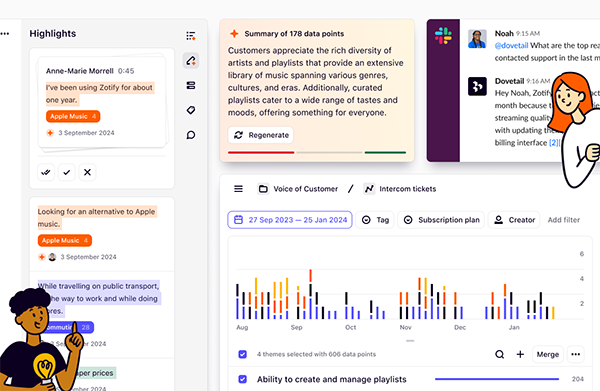Viewport: 600px width, 391px height.
Task: Click the Ability to create and manage playlists title
Action: click(x=331, y=379)
